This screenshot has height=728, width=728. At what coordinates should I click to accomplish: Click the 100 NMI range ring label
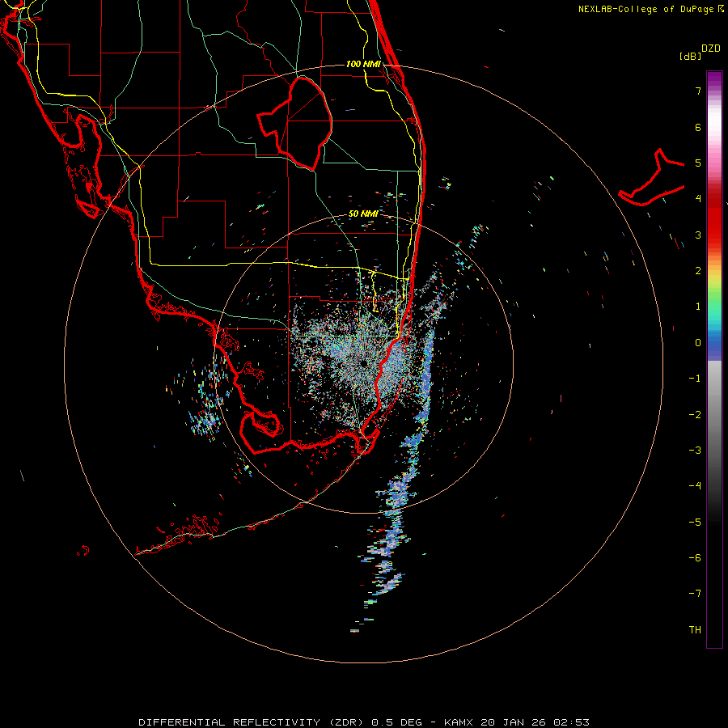tap(363, 64)
